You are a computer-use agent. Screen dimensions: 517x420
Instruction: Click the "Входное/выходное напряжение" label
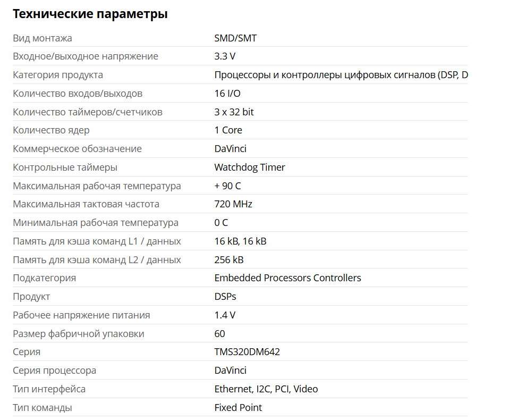click(x=86, y=56)
